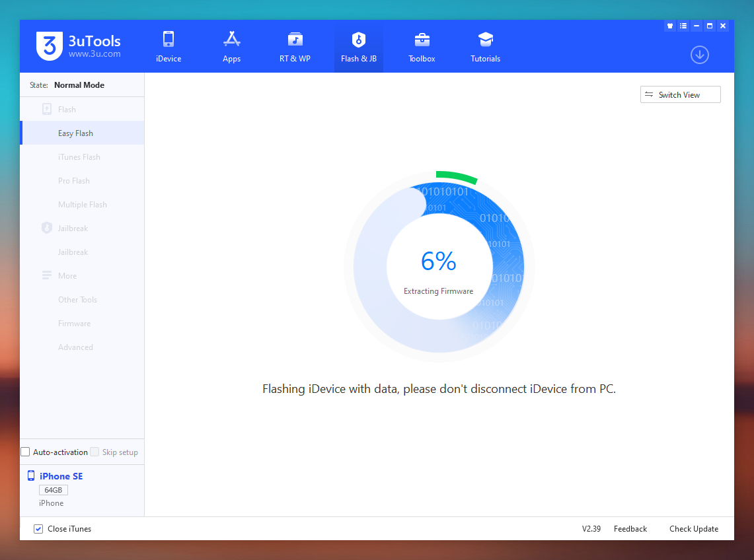Image resolution: width=754 pixels, height=560 pixels.
Task: Open the Toolbox icon
Action: coord(422,40)
